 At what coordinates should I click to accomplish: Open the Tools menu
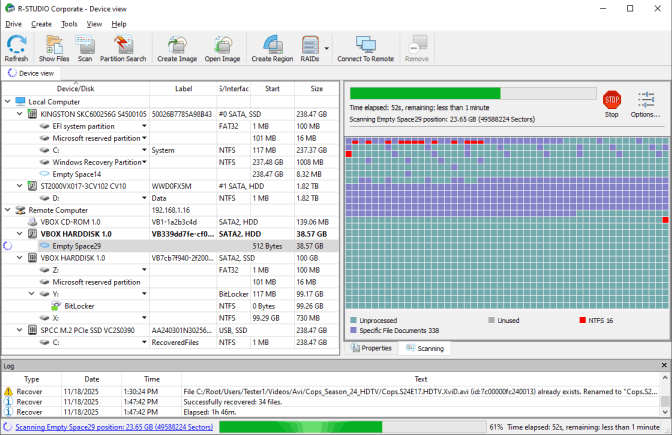pos(68,23)
